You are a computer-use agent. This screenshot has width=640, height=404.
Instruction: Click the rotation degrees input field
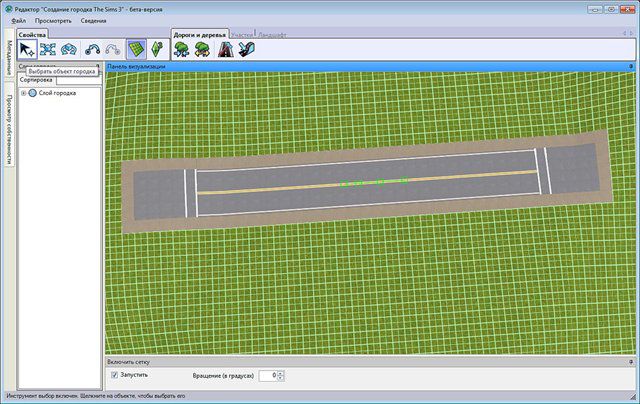pos(267,375)
